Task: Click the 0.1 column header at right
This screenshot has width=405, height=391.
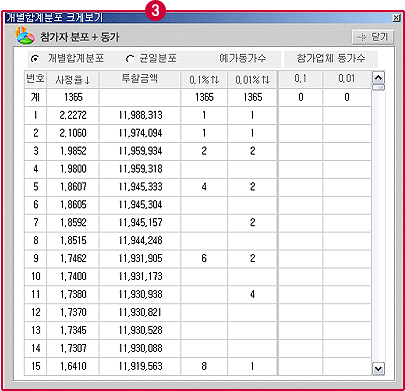Action: [300, 79]
